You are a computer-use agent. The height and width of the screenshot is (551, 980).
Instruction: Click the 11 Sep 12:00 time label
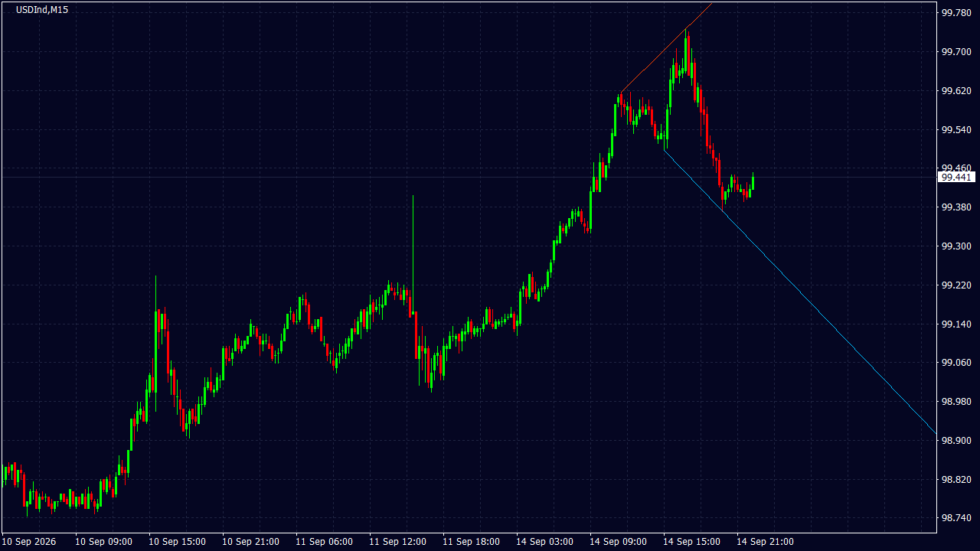point(399,542)
